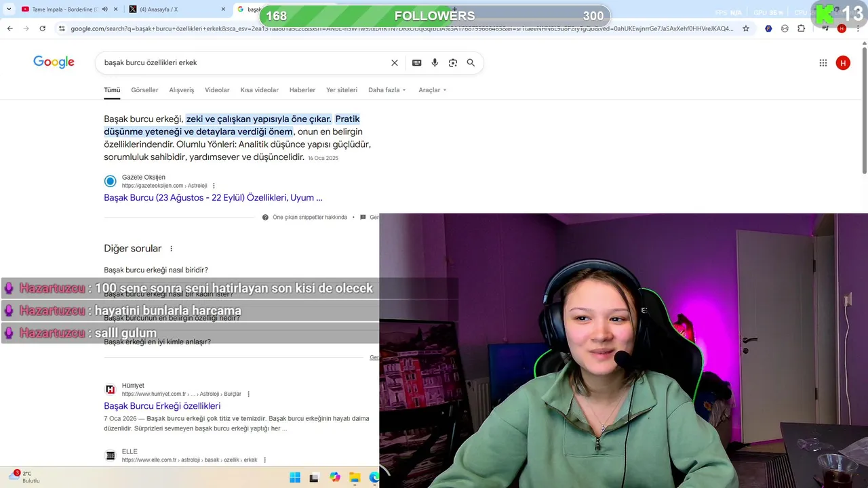Click the elle.com.tr astroloji breadcrumb URL
This screenshot has height=488, width=868.
click(x=190, y=460)
